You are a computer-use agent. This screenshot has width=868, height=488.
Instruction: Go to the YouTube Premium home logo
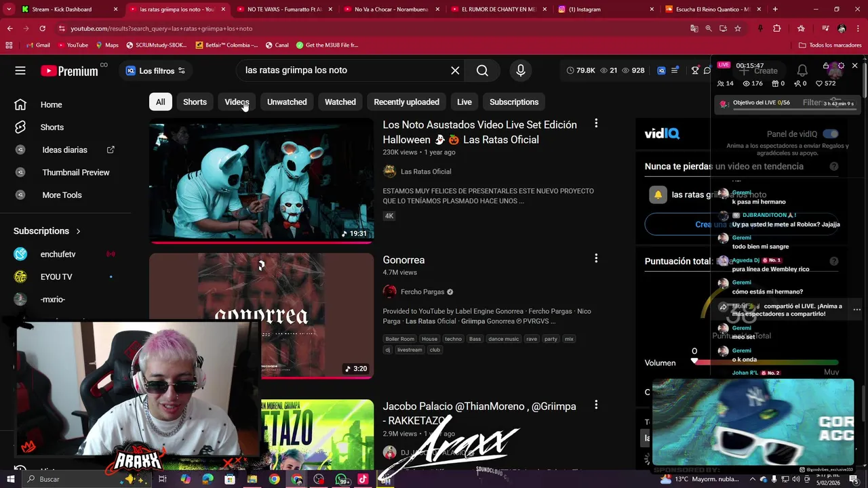70,70
